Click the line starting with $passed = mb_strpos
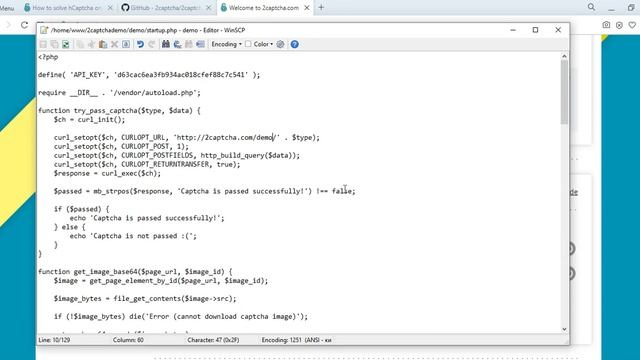This screenshot has height=360, width=640. click(204, 191)
